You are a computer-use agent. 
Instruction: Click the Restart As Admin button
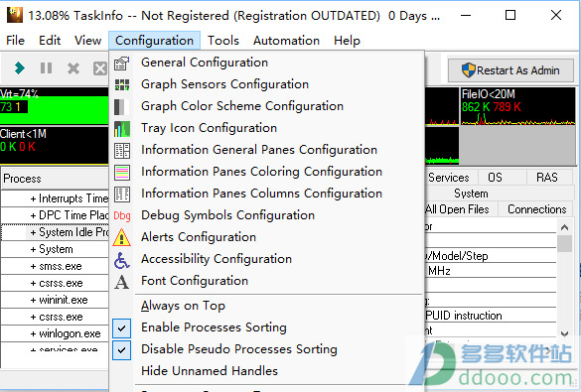(x=510, y=70)
